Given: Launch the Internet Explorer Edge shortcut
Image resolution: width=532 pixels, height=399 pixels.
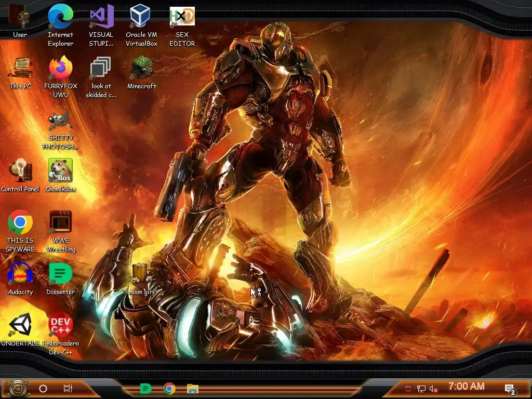Looking at the screenshot, I should 60,24.
